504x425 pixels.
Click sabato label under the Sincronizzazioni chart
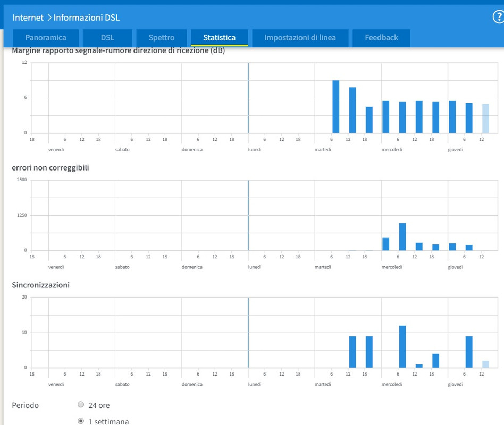point(122,384)
